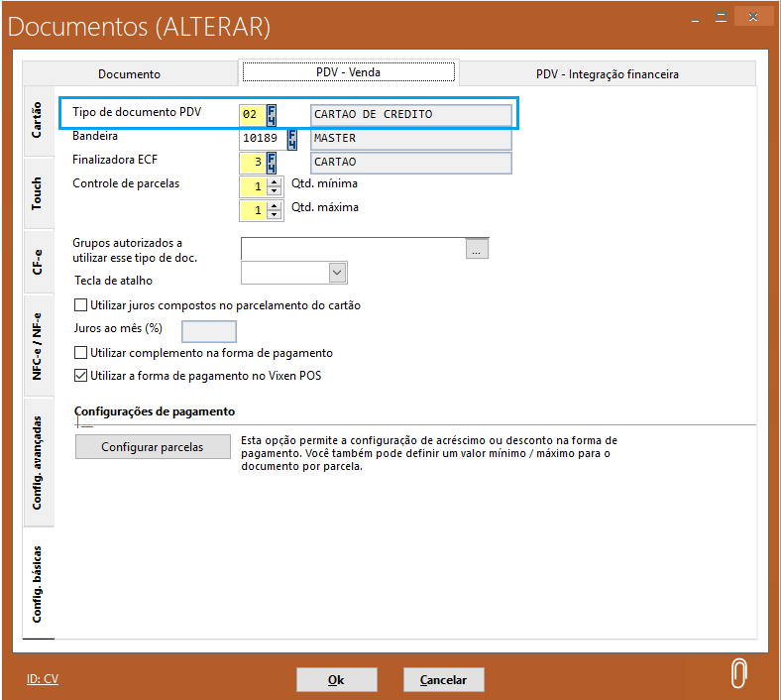Enable juros compostos no parcelamento checkbox
Image resolution: width=781 pixels, height=700 pixels.
click(80, 305)
